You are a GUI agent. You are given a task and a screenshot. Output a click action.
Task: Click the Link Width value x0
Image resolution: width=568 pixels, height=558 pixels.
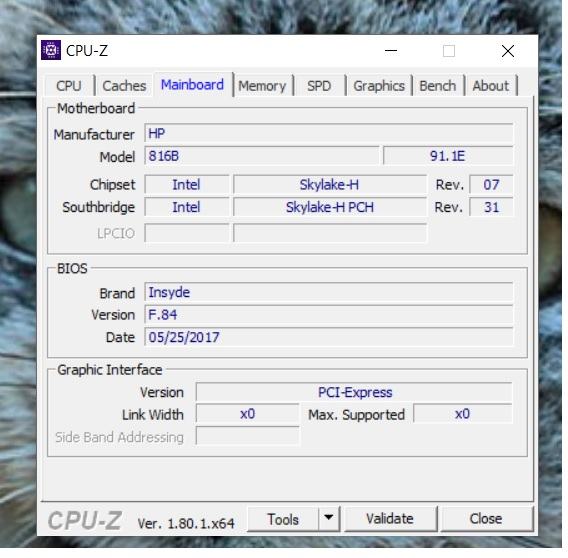click(247, 414)
